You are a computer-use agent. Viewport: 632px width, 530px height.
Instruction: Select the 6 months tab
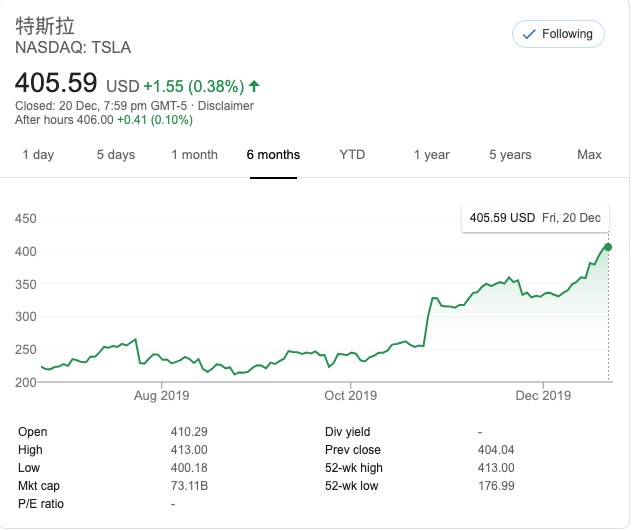[x=273, y=155]
